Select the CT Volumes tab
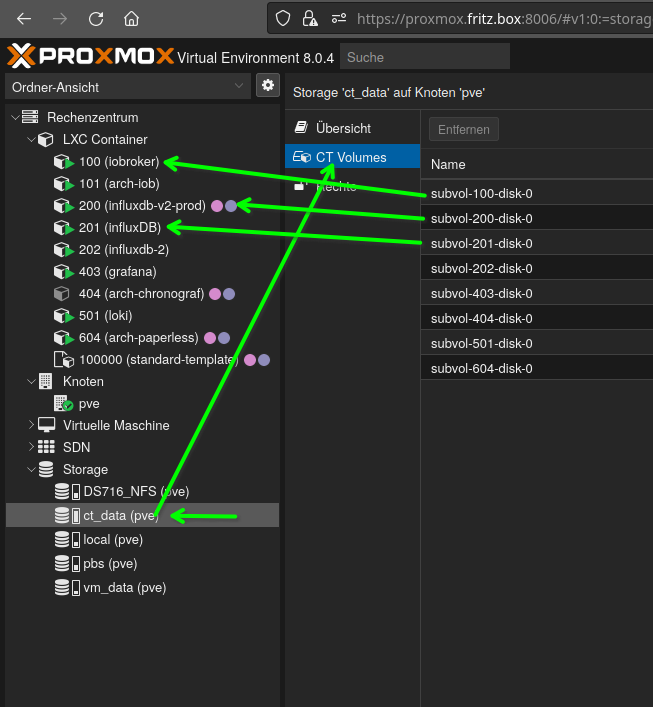This screenshot has width=653, height=707. pyautogui.click(x=352, y=156)
